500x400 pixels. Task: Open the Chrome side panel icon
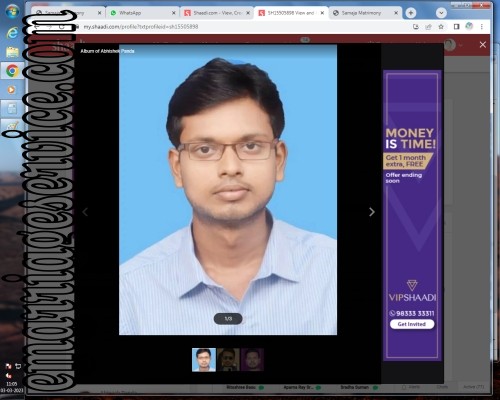456,27
